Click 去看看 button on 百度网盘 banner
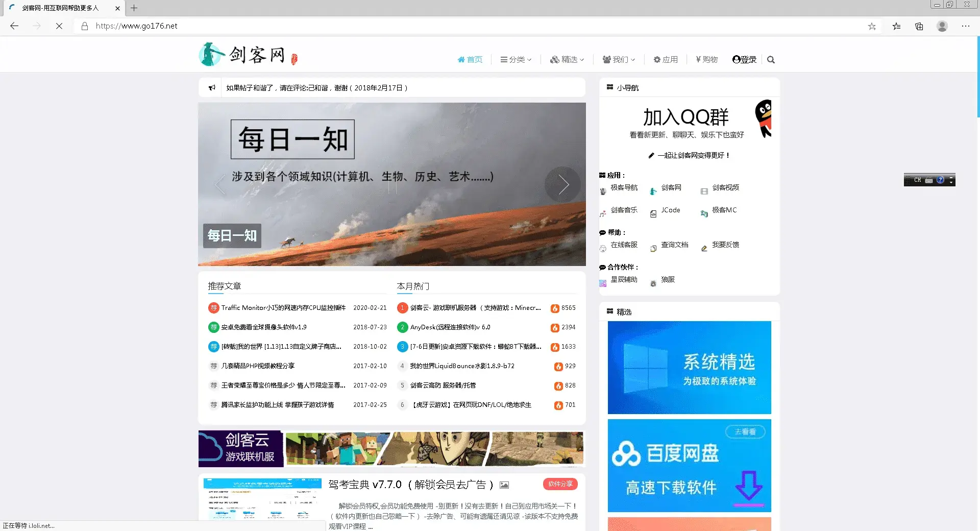The image size is (980, 531). tap(745, 432)
